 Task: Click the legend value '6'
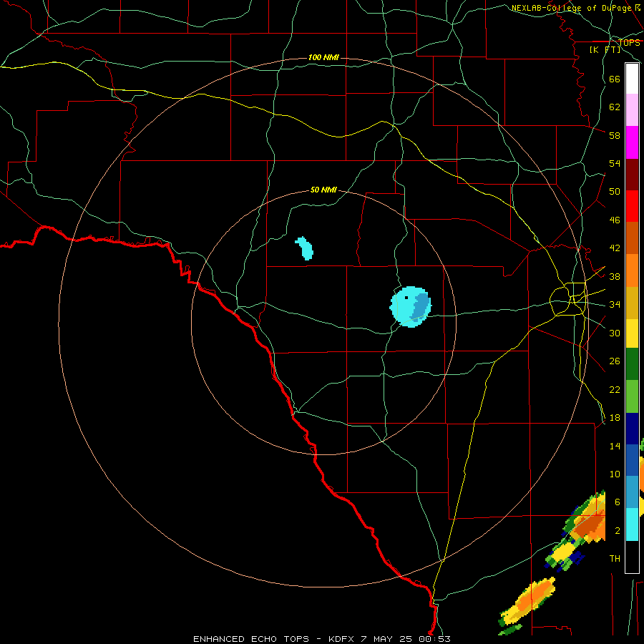coord(617,502)
